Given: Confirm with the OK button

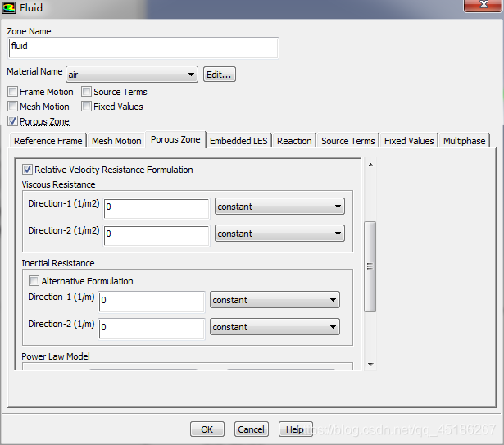Looking at the screenshot, I should pyautogui.click(x=207, y=429).
